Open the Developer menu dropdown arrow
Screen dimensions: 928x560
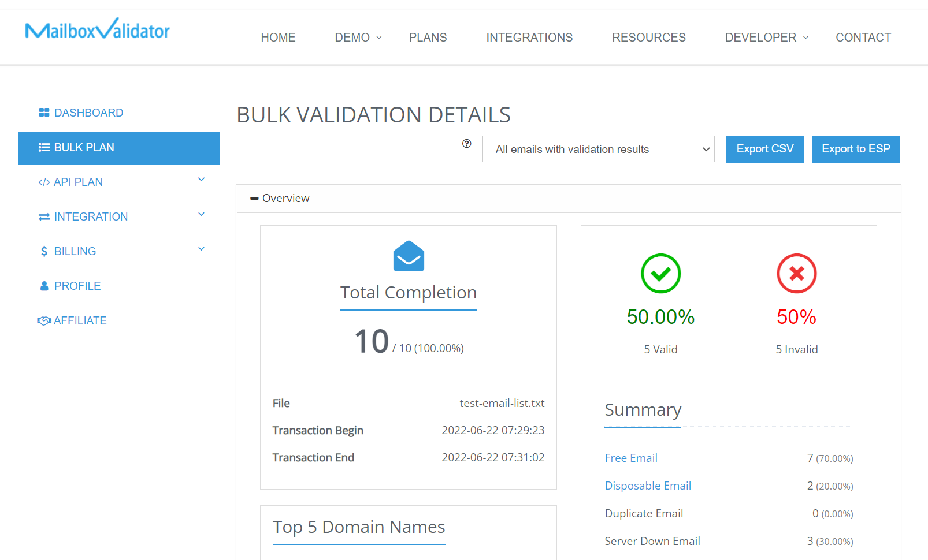pos(805,38)
